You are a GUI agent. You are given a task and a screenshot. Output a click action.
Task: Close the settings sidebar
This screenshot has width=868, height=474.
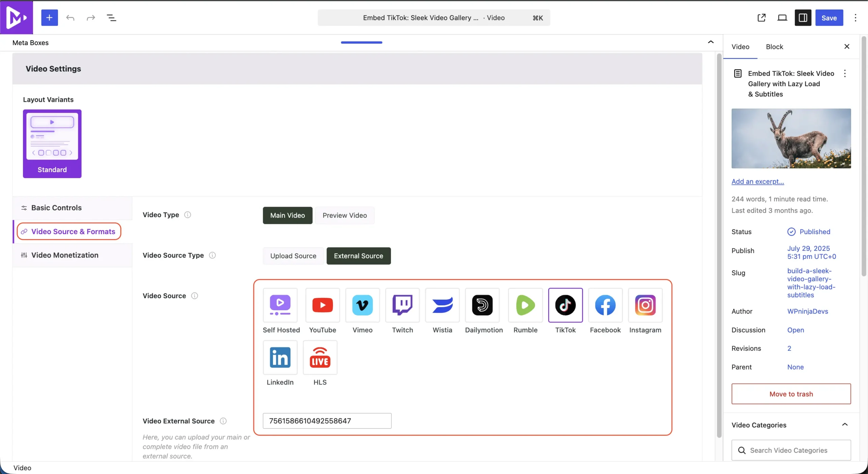(x=847, y=46)
